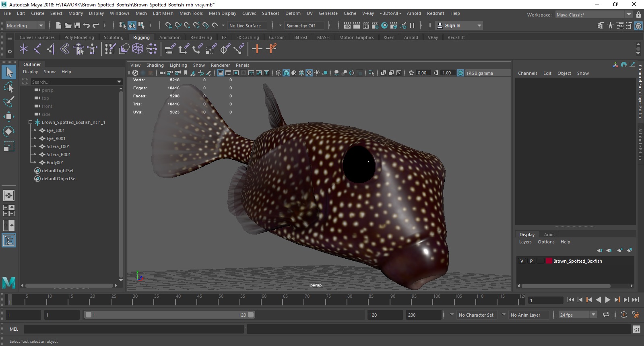Viewport: 644px width, 346px height.
Task: Select Body001 in the Outliner
Action: [55, 163]
